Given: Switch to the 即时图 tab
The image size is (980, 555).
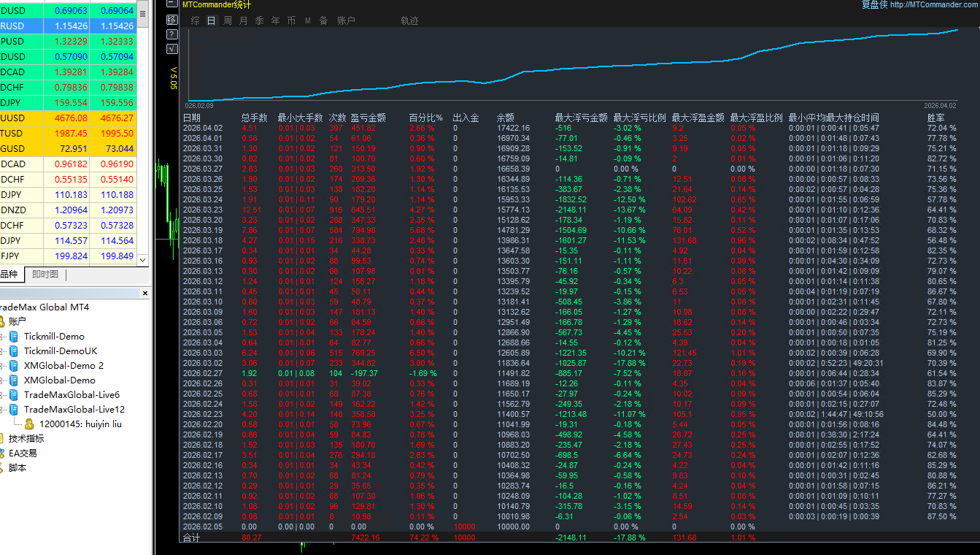Looking at the screenshot, I should (45, 275).
